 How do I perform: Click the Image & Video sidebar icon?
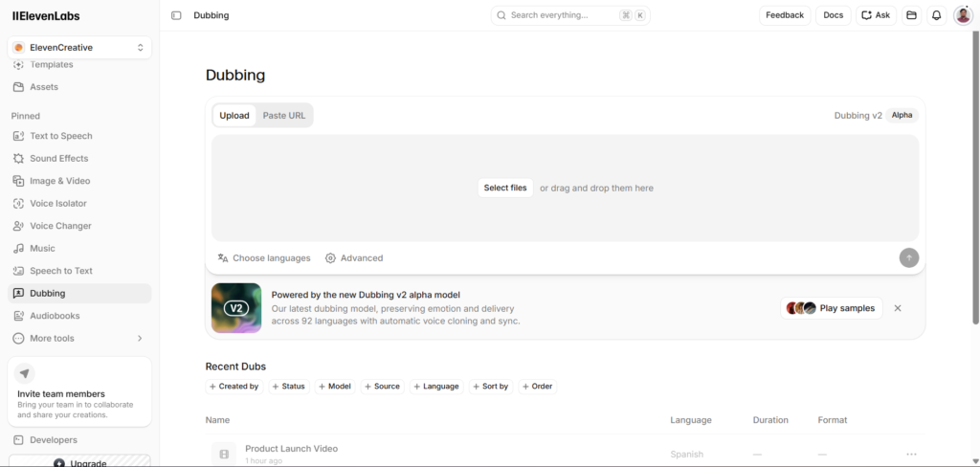19,181
